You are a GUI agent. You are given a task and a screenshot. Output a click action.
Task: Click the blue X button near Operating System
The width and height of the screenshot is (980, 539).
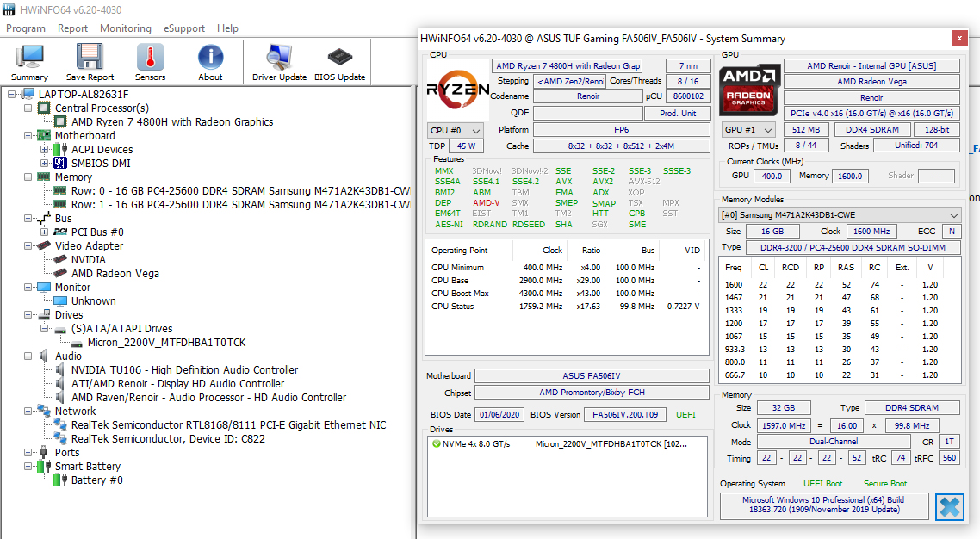[949, 506]
